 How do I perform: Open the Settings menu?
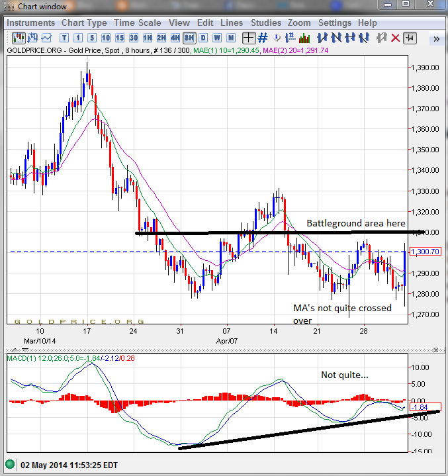point(335,23)
